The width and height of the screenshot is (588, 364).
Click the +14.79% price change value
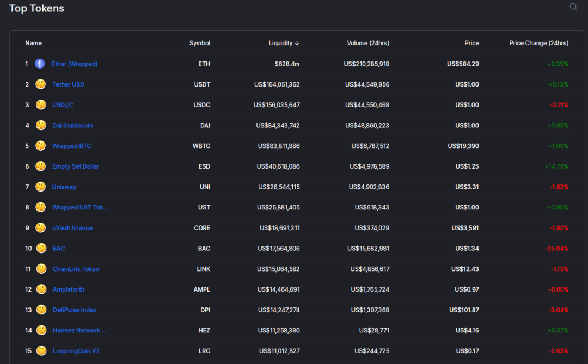[x=556, y=166]
